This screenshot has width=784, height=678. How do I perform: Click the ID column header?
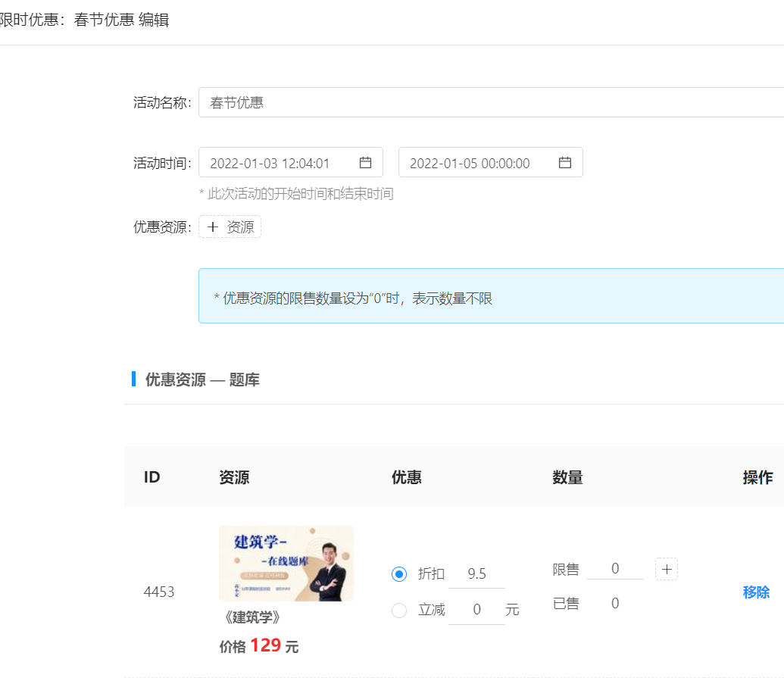(151, 477)
